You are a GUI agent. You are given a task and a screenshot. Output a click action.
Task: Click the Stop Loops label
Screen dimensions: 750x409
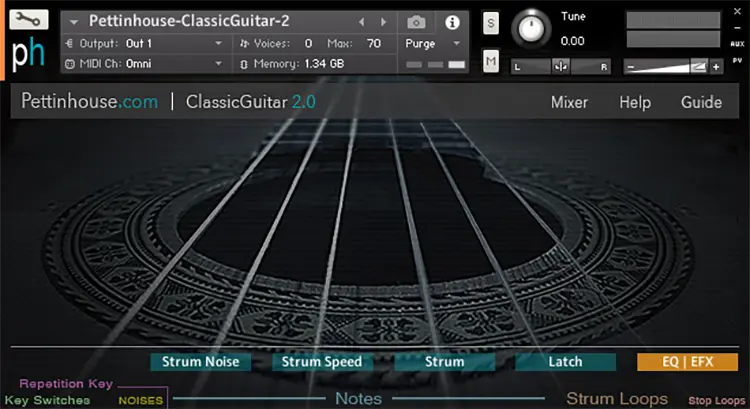click(717, 400)
